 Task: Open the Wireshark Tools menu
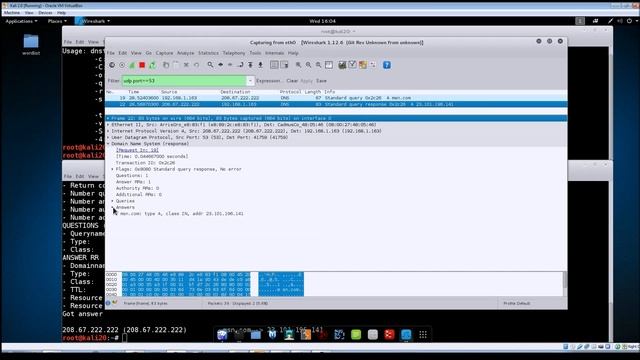(255, 53)
